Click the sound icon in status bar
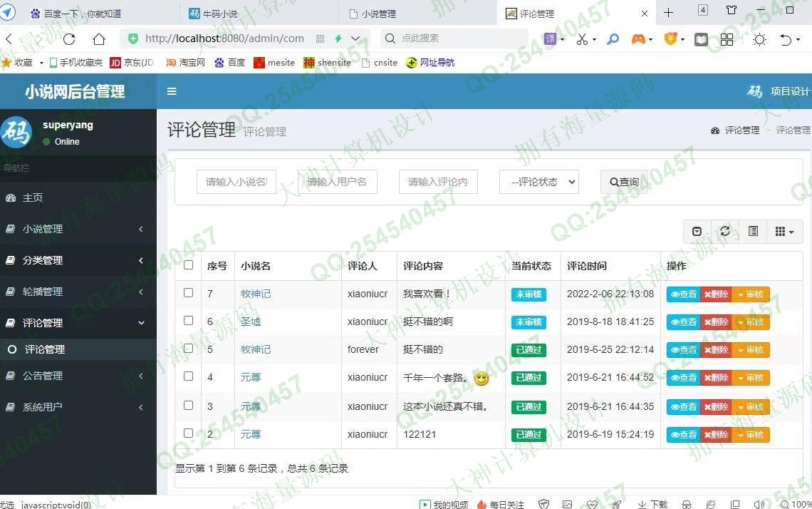 759,504
